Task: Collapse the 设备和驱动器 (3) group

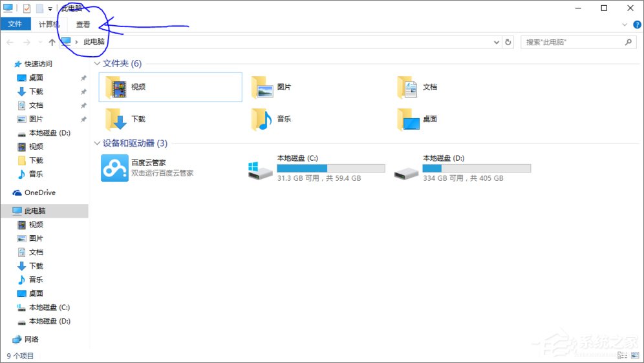Action: [x=97, y=143]
